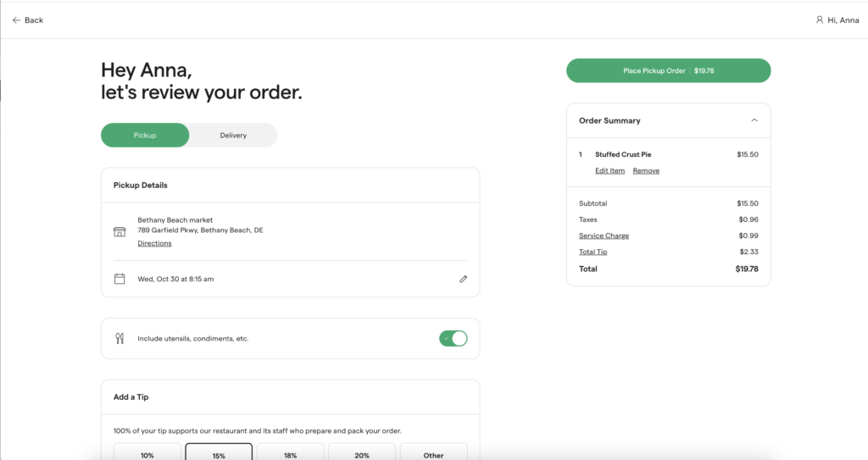Select the 18% tip option
This screenshot has width=868, height=460.
[x=290, y=454]
